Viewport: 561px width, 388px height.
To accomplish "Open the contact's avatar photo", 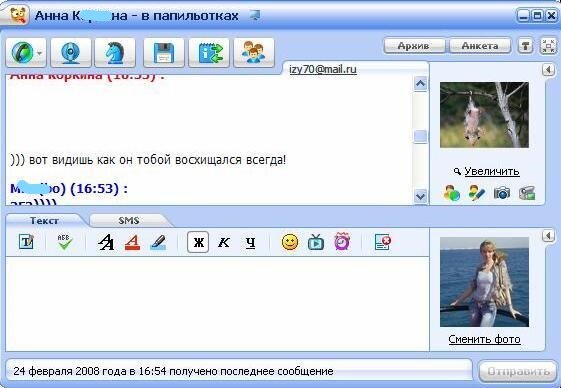I will [x=484, y=115].
